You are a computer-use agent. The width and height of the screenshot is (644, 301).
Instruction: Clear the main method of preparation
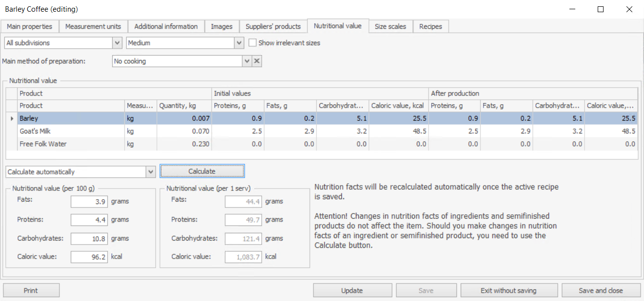[x=257, y=61]
